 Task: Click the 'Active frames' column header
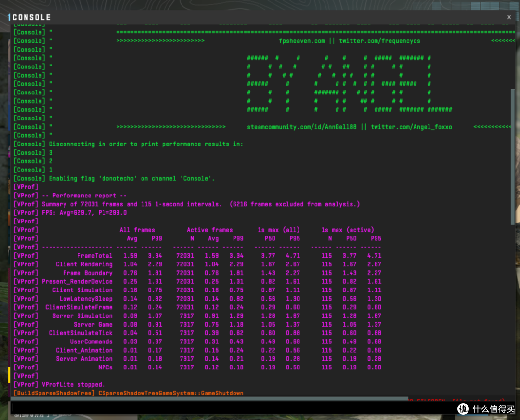click(x=209, y=230)
